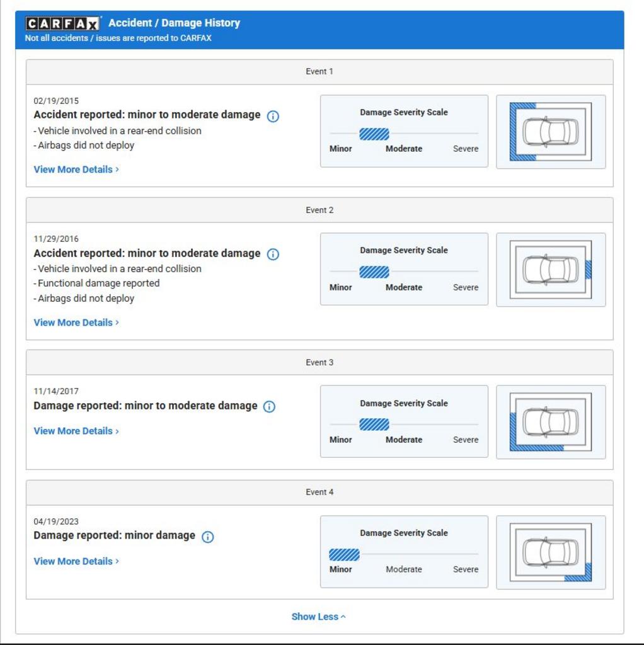Open info icon beside Event 1 accident title
The height and width of the screenshot is (645, 644).
(x=273, y=117)
